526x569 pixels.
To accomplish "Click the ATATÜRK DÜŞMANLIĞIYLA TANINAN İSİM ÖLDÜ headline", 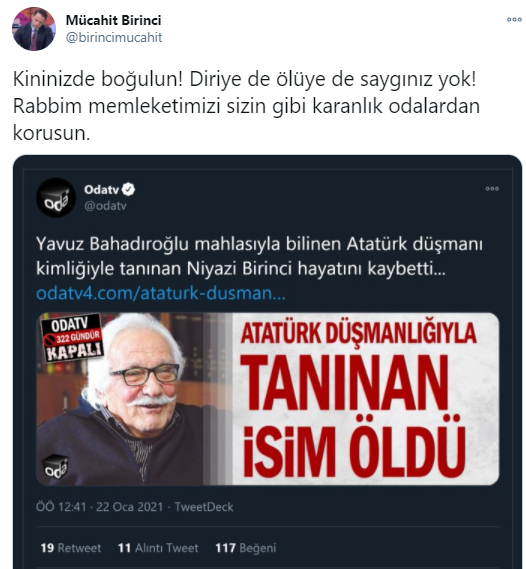I will point(358,398).
